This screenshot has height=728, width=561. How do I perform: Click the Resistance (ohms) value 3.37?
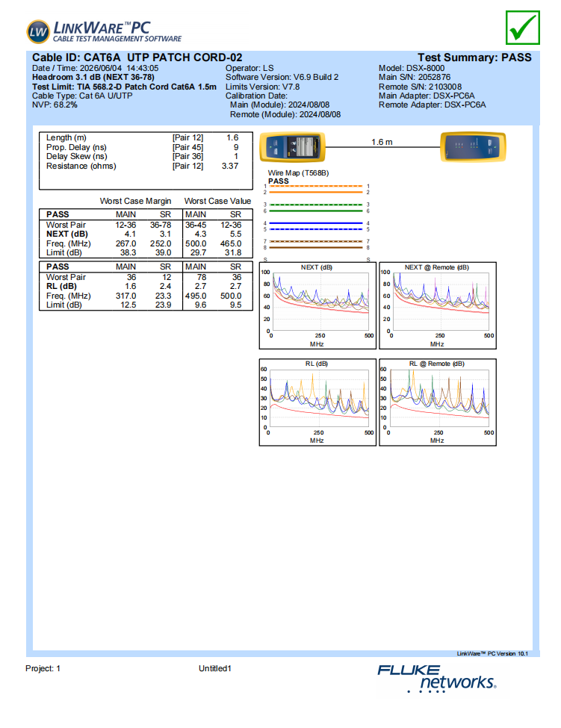tap(230, 167)
